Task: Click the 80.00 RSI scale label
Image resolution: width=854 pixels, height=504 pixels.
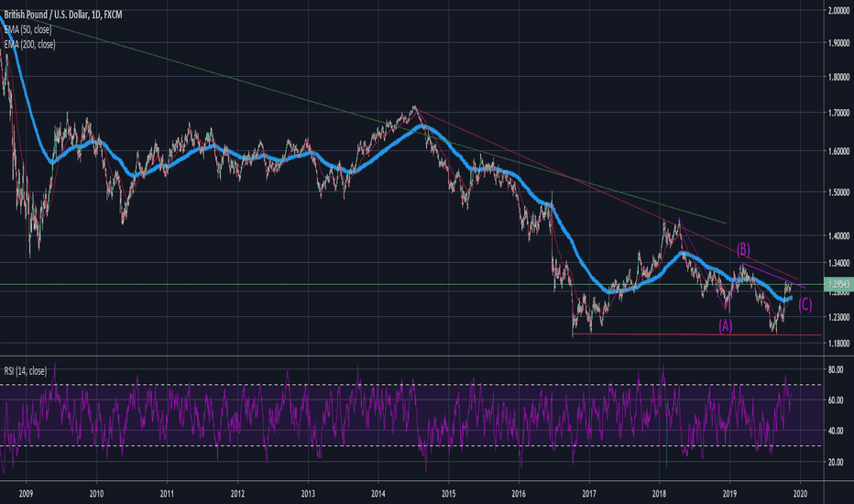Action: pos(836,369)
